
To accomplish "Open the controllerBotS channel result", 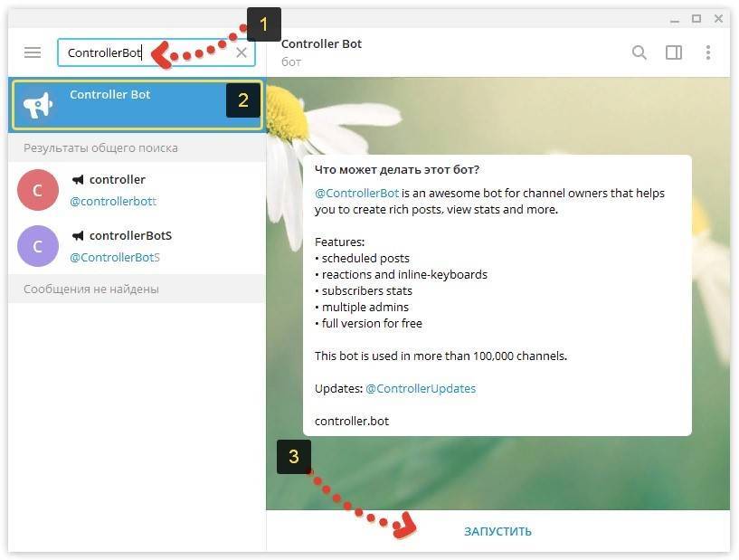I will [137, 246].
